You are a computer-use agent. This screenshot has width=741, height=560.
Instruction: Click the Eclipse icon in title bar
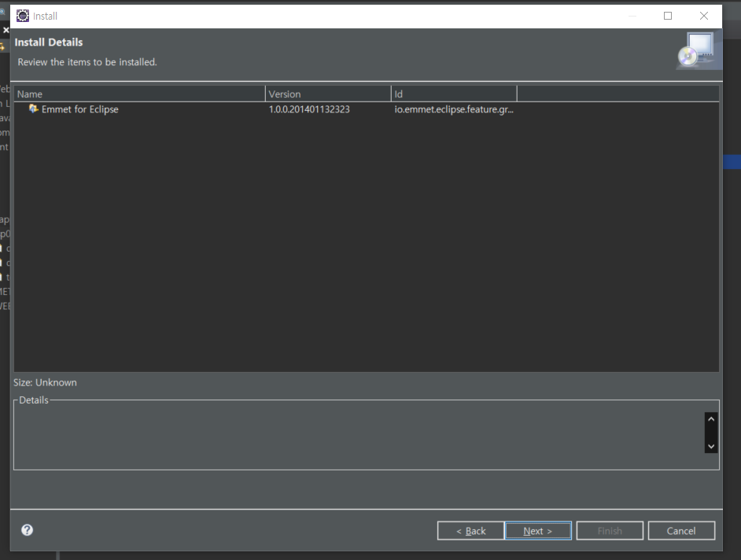23,16
